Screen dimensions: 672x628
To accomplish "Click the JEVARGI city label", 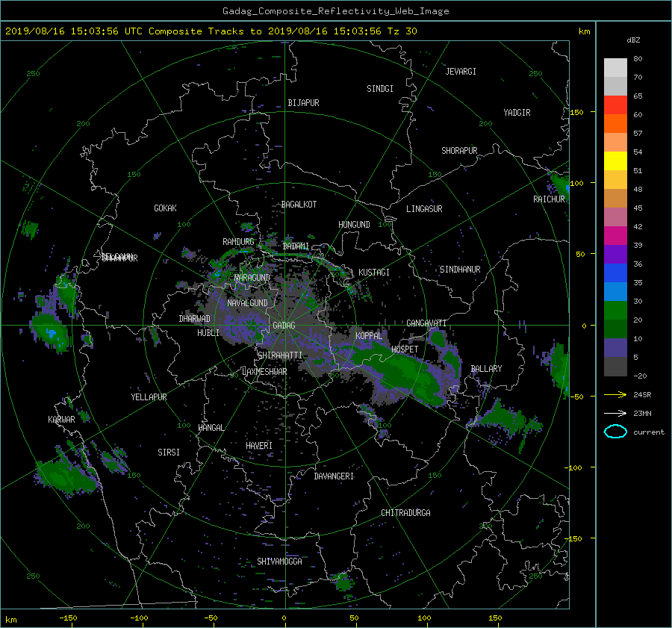I will click(x=461, y=72).
